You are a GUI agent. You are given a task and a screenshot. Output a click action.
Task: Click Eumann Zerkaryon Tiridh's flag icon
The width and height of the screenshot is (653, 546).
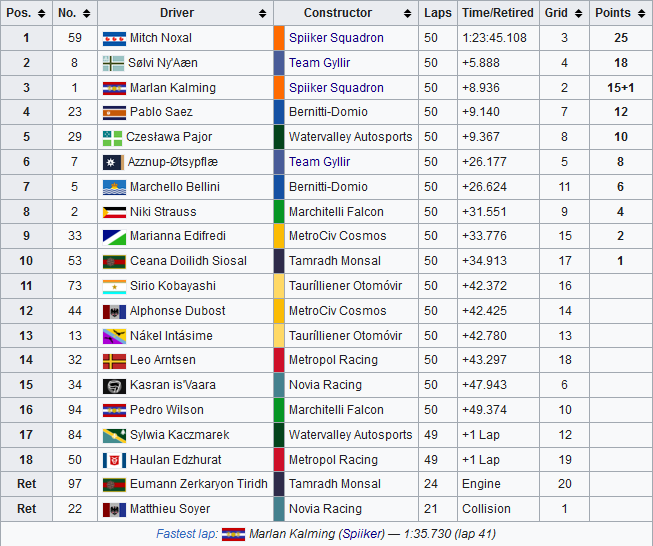[x=114, y=485]
